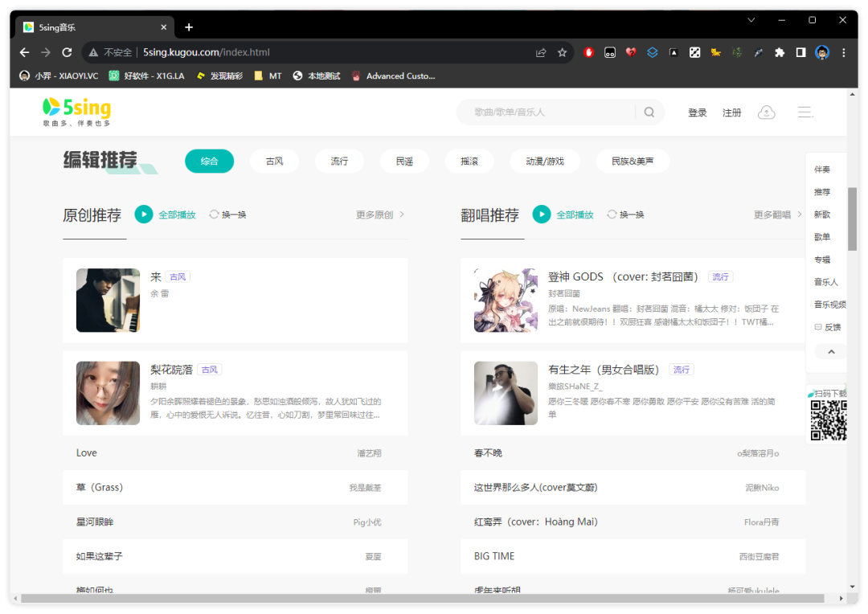The image size is (868, 614).
Task: Click the 登录 login link
Action: 697,113
